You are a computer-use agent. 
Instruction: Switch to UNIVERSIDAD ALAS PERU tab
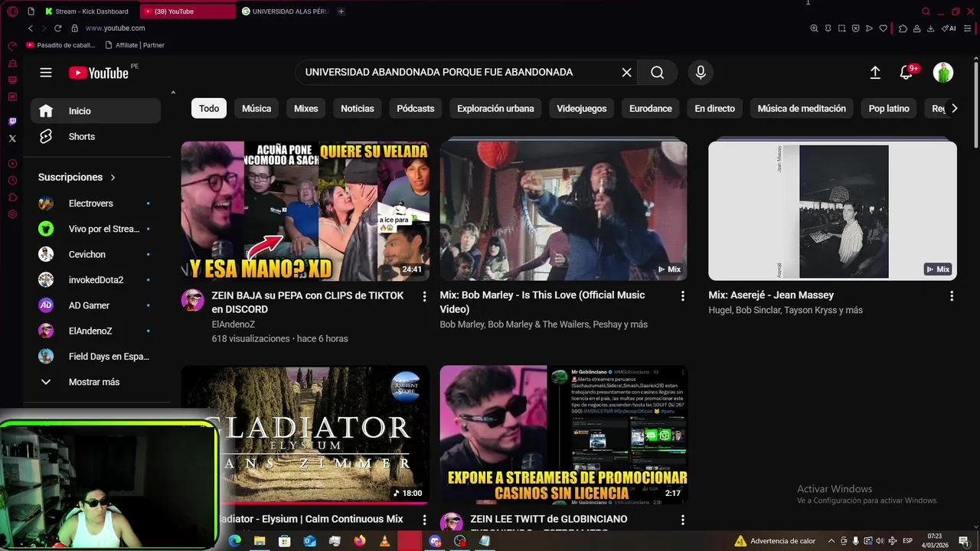pos(285,11)
